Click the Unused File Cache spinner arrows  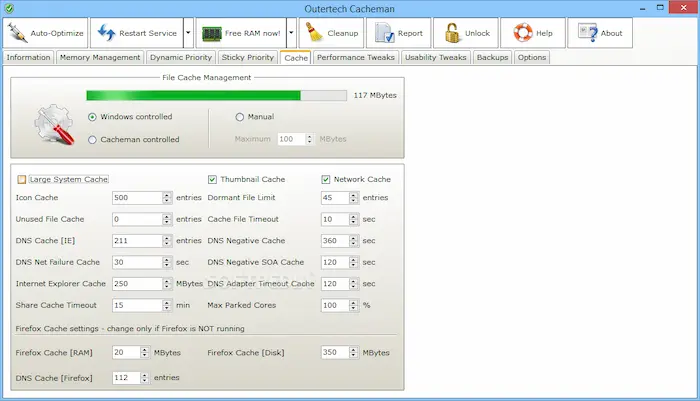(167, 219)
